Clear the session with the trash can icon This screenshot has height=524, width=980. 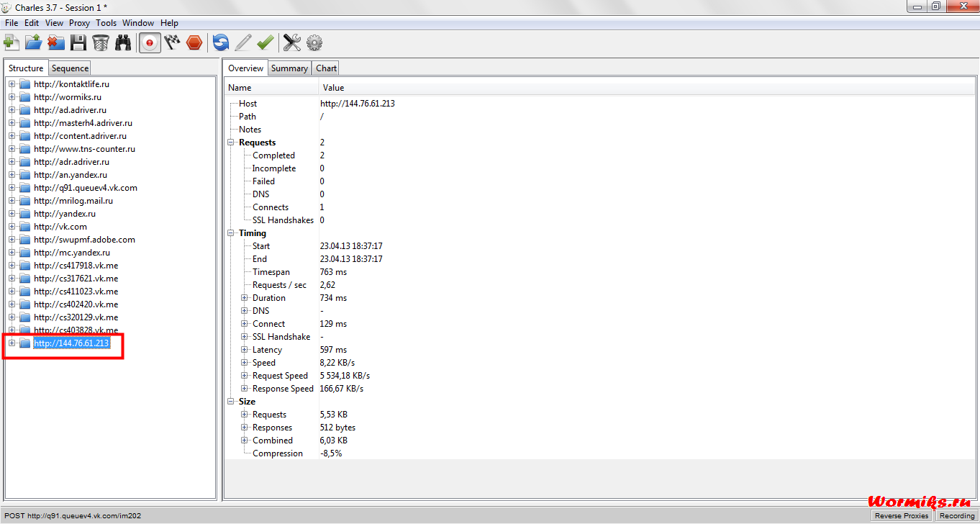coord(101,42)
